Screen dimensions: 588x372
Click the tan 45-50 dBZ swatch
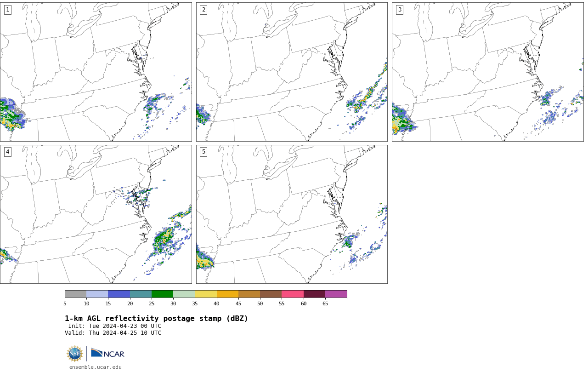[249, 294]
